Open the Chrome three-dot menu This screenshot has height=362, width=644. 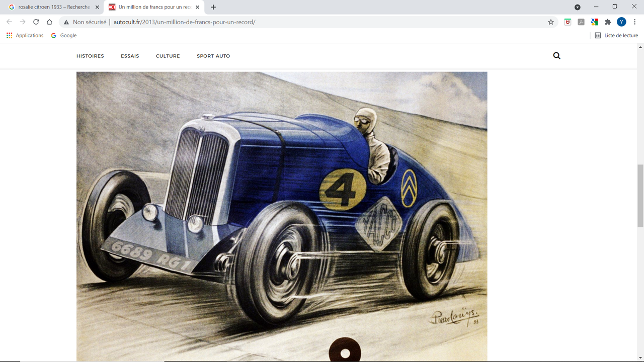click(635, 22)
